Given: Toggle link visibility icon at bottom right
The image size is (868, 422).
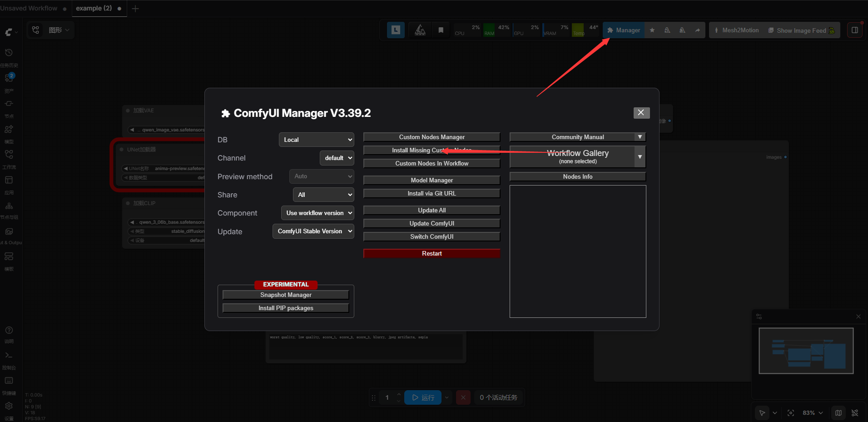Looking at the screenshot, I should click(855, 413).
